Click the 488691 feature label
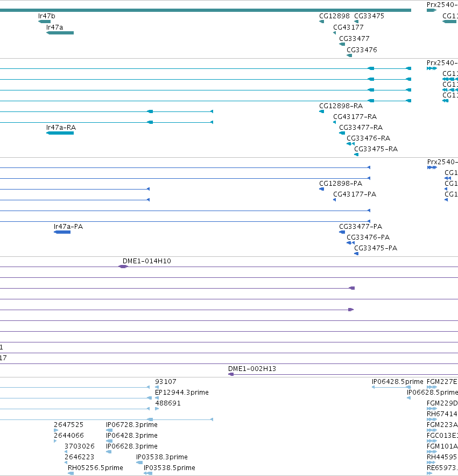 pos(168,403)
